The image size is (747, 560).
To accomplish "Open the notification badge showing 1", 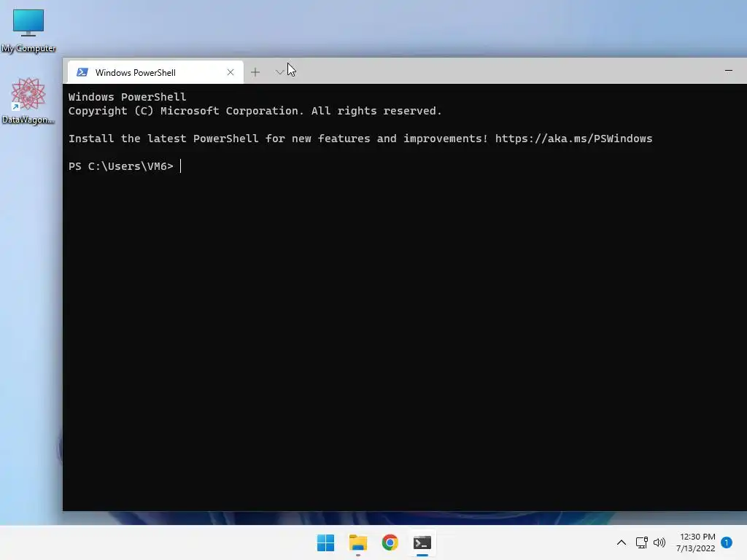I will tap(727, 542).
